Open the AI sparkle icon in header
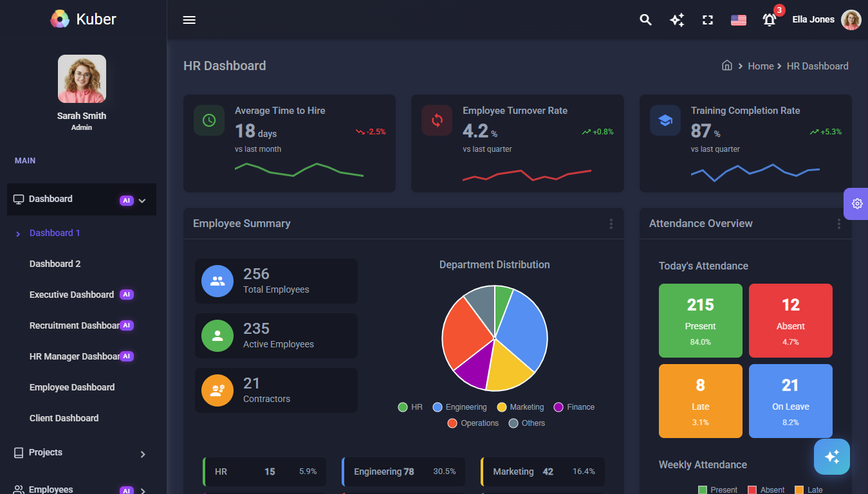Image resolution: width=868 pixels, height=494 pixels. [x=677, y=20]
